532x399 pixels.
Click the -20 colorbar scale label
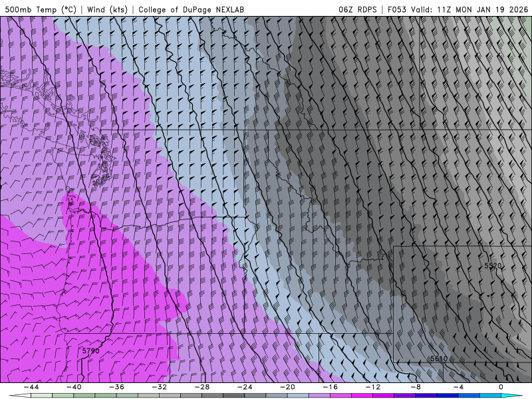pos(287,387)
